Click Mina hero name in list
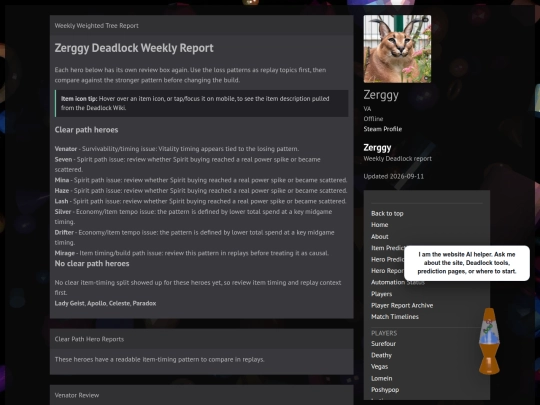 pyautogui.click(x=62, y=180)
